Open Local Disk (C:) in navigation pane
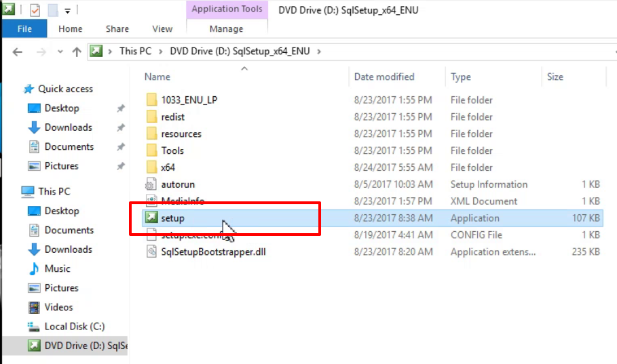The width and height of the screenshot is (617, 364). (75, 326)
